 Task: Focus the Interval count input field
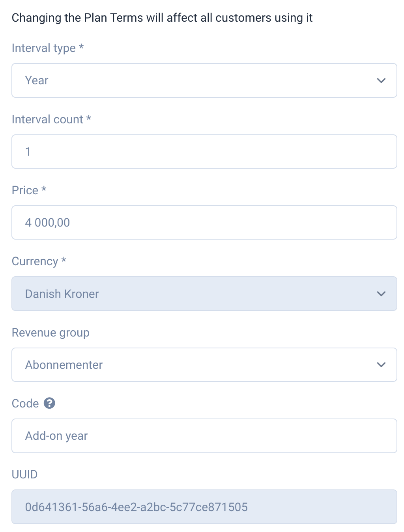(x=204, y=152)
